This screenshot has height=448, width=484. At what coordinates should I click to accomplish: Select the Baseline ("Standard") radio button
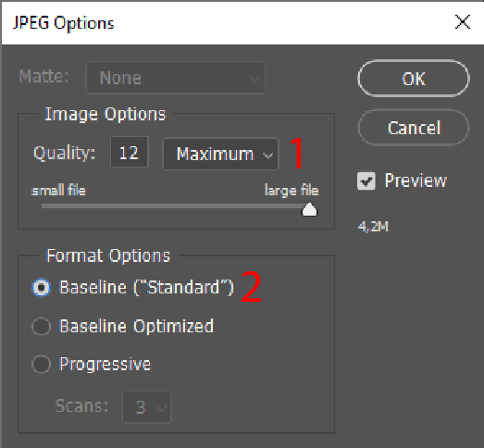(x=41, y=288)
